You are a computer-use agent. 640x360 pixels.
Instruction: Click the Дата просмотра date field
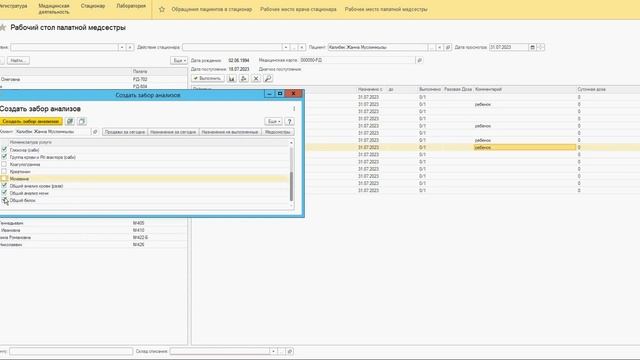click(509, 47)
